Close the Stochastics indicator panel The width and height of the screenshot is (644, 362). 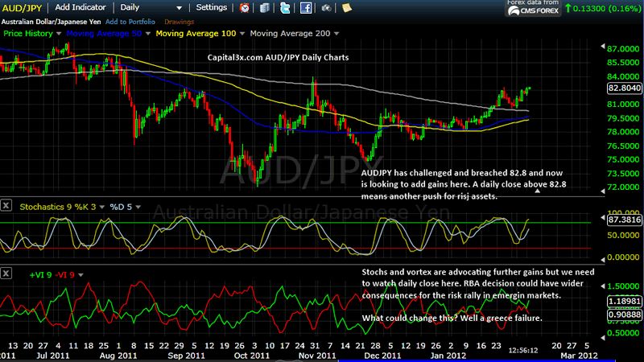pyautogui.click(x=7, y=207)
